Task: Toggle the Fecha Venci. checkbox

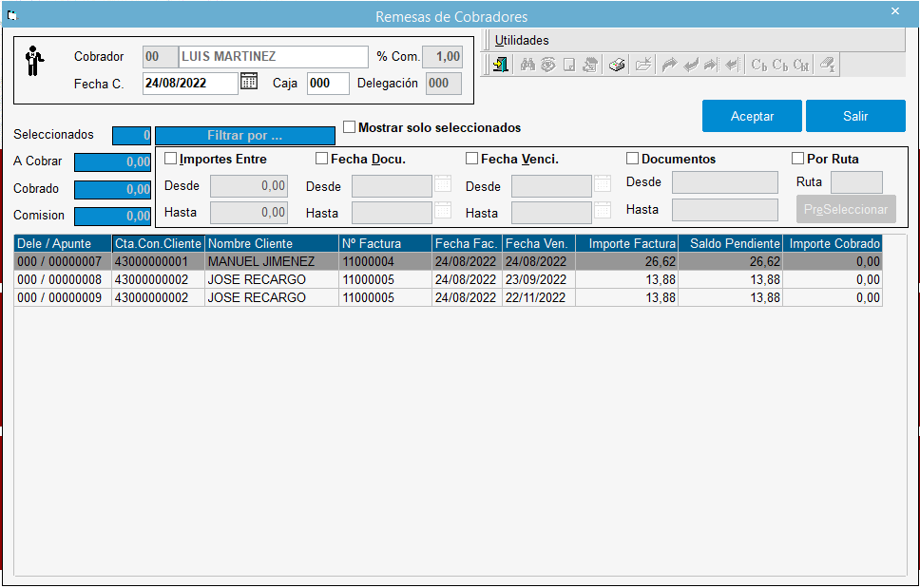Action: point(471,159)
